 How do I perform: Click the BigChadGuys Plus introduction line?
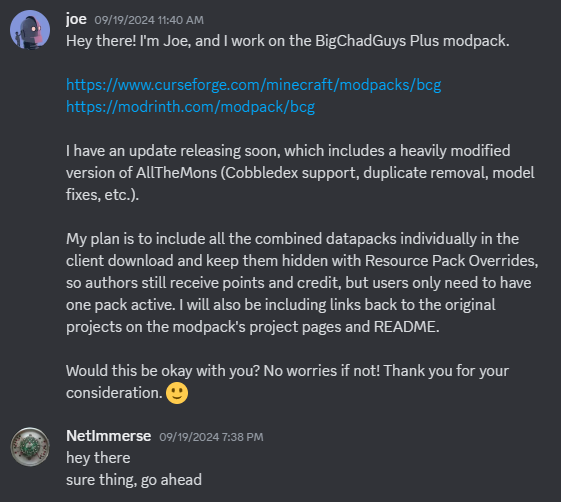[288, 41]
